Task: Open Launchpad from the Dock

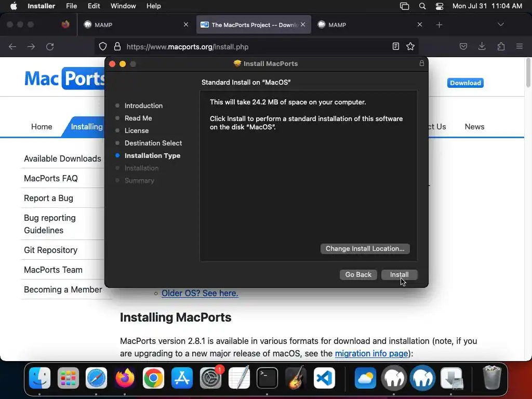Action: (x=68, y=378)
